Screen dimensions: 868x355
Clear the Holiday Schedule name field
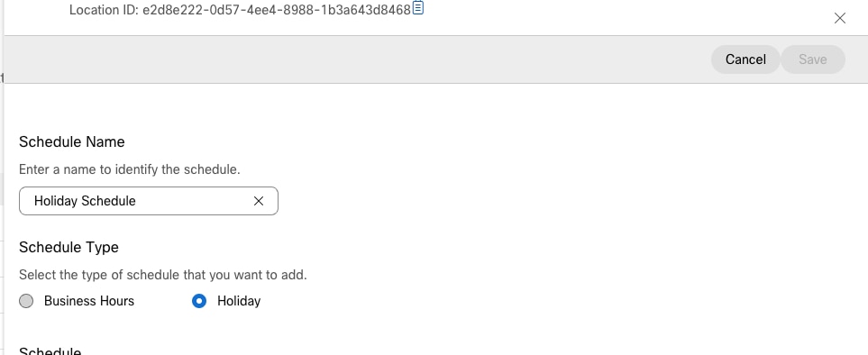(259, 201)
